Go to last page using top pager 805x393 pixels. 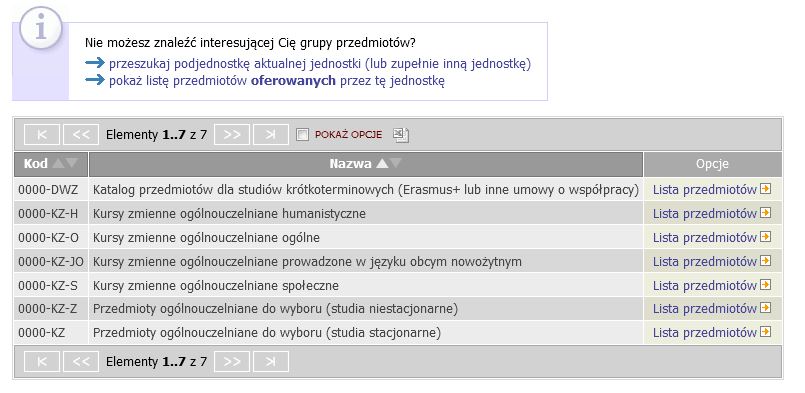(x=271, y=135)
